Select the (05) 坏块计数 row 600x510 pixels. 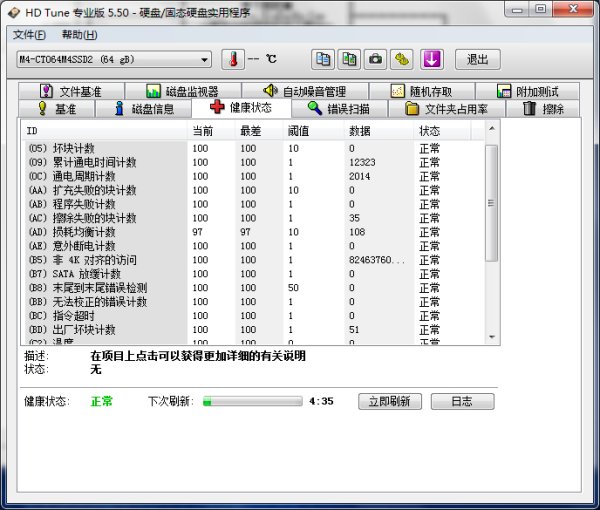(x=255, y=148)
